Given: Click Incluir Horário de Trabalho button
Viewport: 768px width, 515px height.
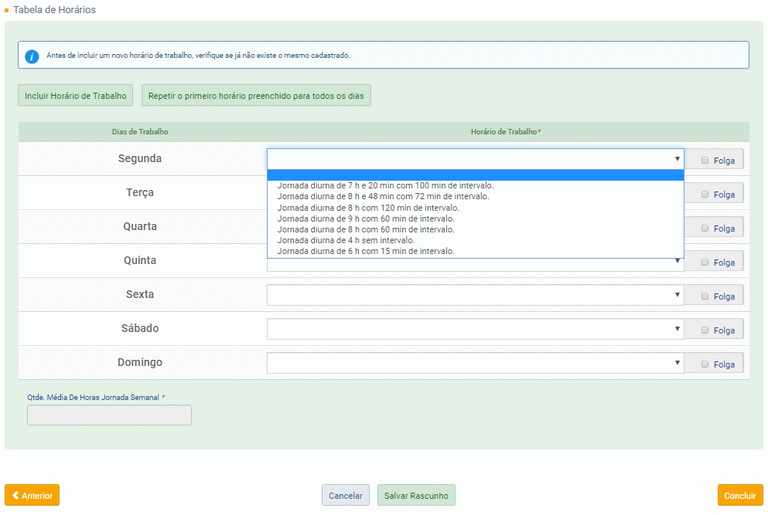Looking at the screenshot, I should (x=76, y=96).
